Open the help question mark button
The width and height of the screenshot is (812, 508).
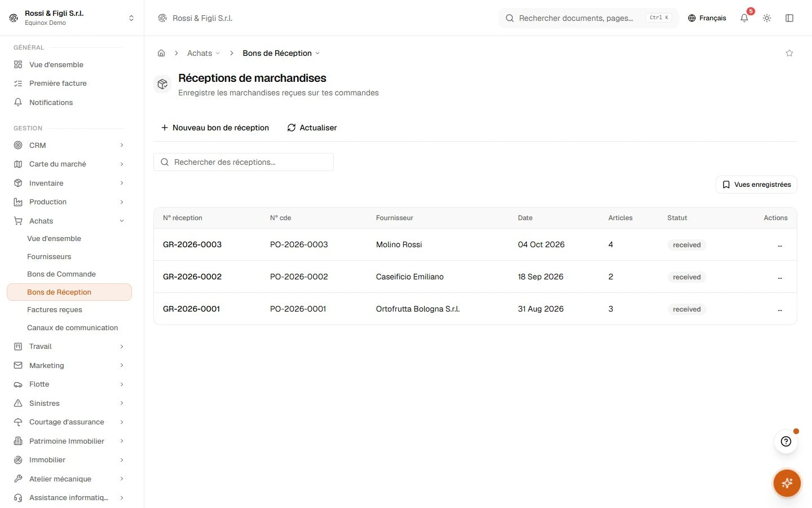pos(786,441)
